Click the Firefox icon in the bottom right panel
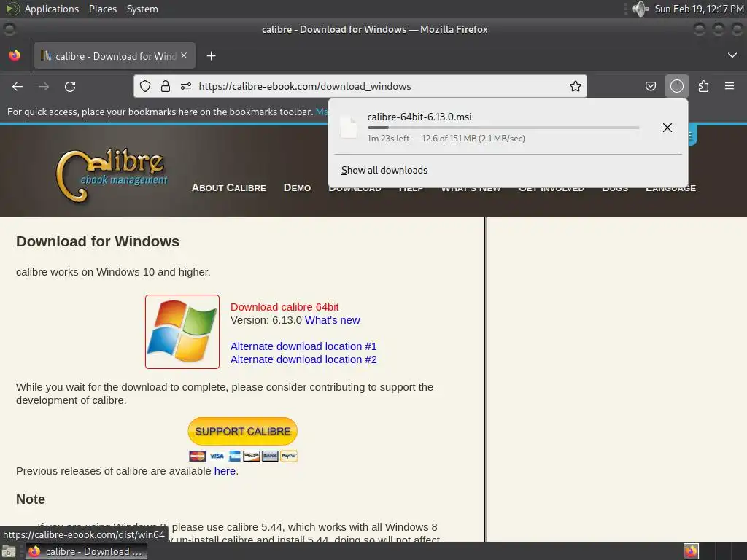This screenshot has width=747, height=560. [x=691, y=551]
